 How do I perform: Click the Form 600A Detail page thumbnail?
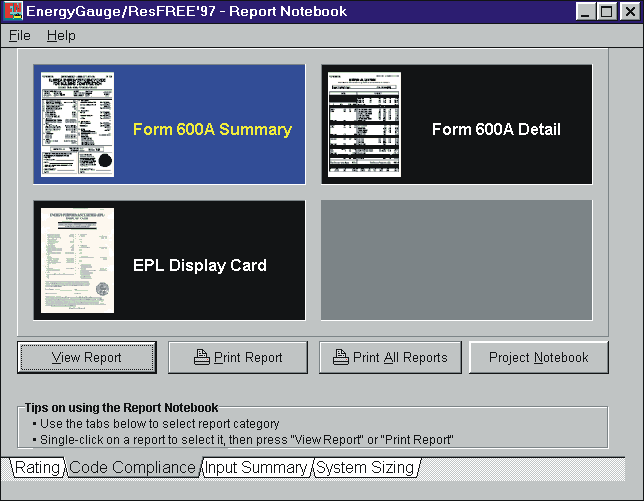point(364,124)
